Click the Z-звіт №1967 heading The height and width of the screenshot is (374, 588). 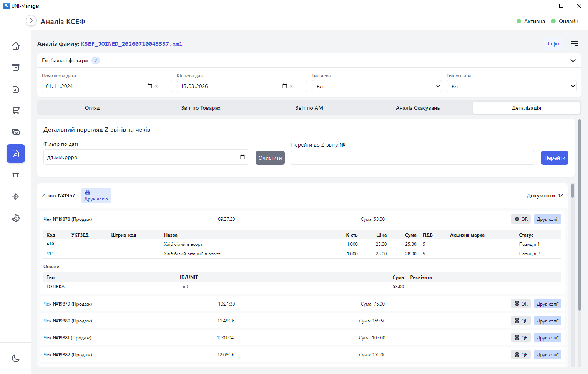(x=58, y=195)
